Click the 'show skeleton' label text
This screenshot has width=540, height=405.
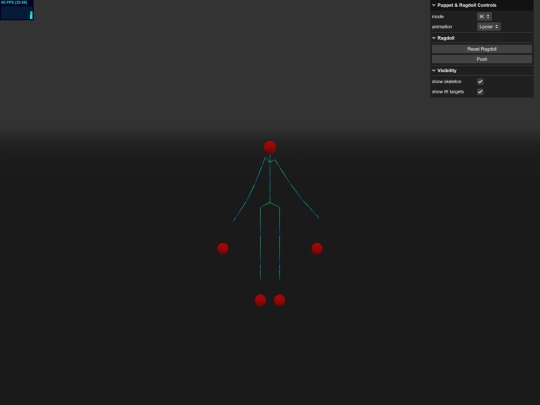[x=446, y=82]
